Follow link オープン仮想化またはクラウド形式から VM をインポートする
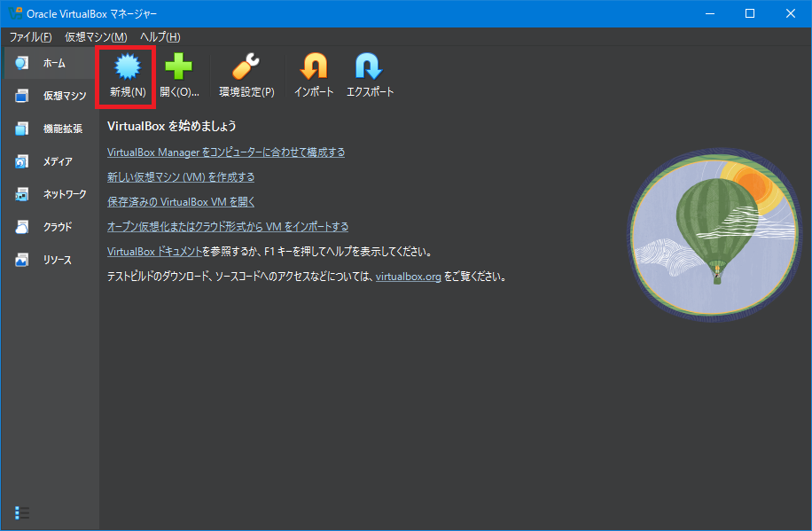Viewport: 812px width, 531px height. (x=228, y=227)
